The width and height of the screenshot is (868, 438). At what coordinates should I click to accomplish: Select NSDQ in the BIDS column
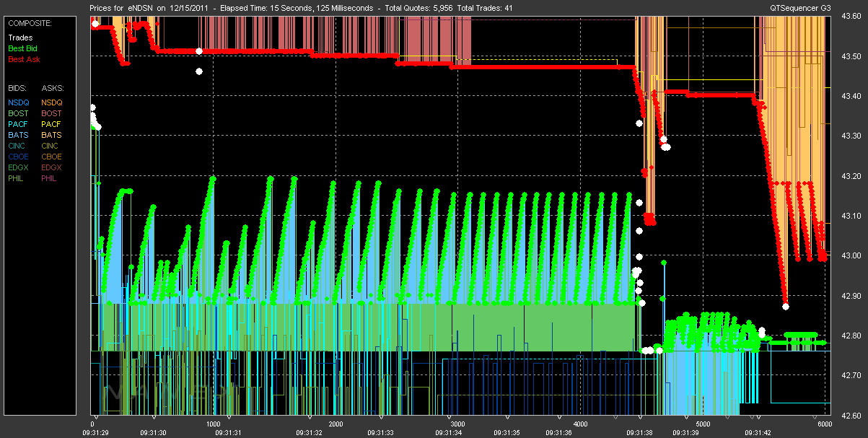click(18, 102)
